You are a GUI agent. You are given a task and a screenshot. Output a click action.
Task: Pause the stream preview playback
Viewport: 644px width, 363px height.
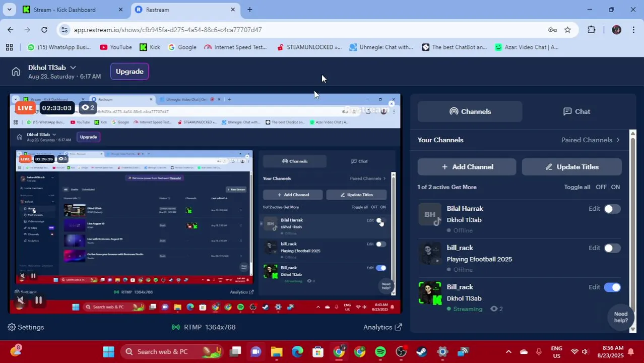[38, 300]
